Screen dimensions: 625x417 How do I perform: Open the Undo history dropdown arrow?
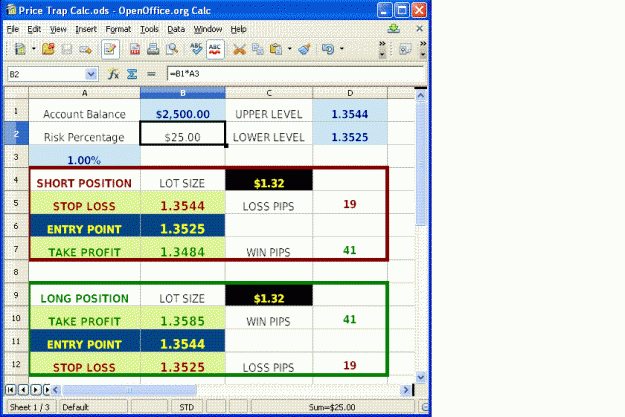(342, 49)
